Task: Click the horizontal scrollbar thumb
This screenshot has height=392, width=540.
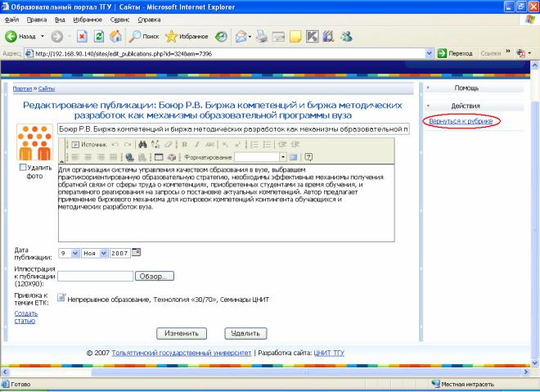Action: 306,372
